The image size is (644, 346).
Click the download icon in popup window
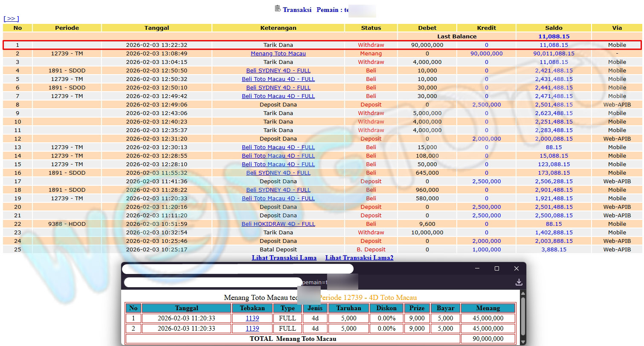tap(519, 282)
